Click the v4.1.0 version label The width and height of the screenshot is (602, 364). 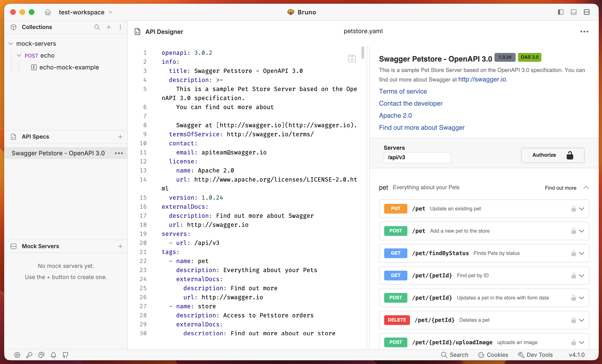(577, 355)
